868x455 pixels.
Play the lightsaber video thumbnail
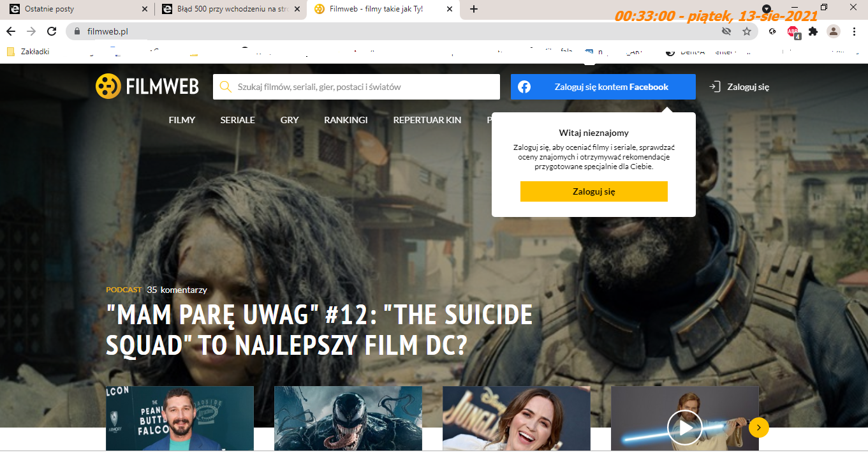pos(684,428)
